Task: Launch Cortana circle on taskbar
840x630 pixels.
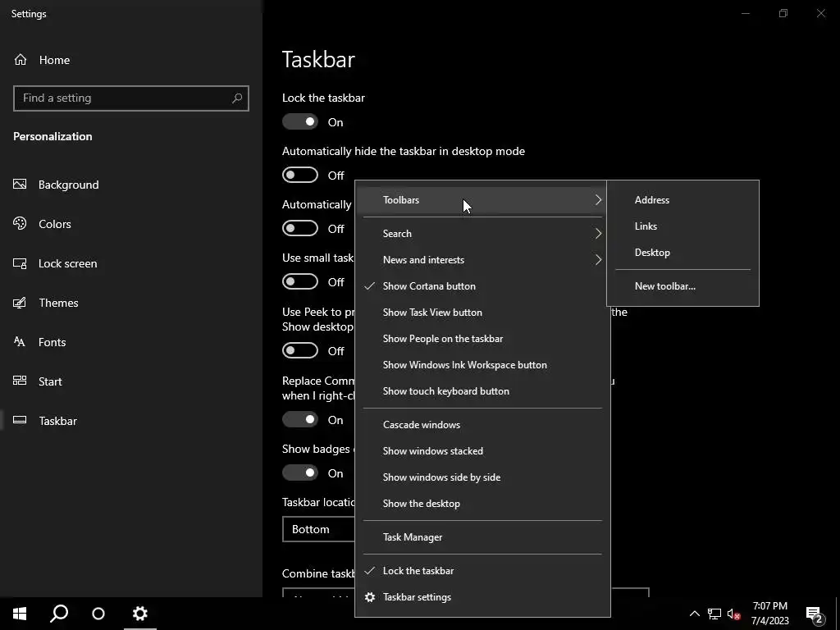Action: pyautogui.click(x=98, y=614)
